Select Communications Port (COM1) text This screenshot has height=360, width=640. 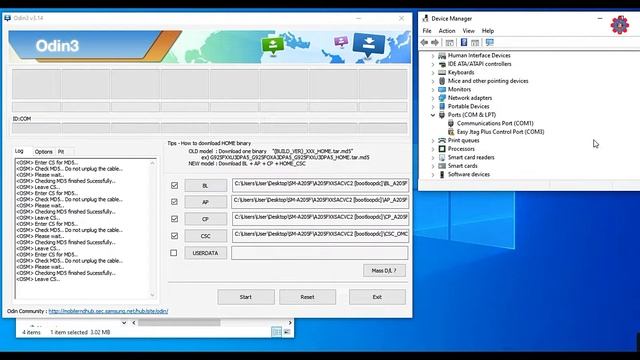(x=495, y=123)
